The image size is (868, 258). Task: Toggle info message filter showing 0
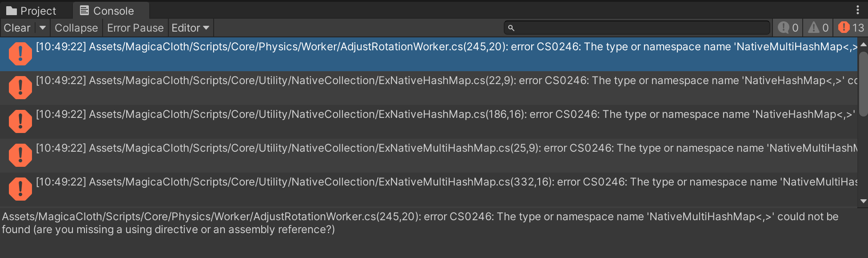coord(788,28)
